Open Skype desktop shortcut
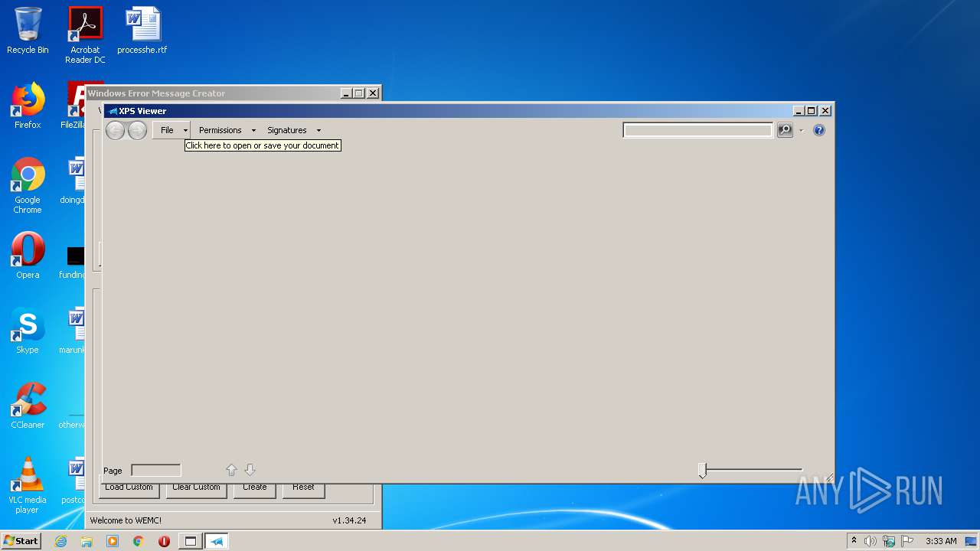The width and height of the screenshot is (980, 551). click(x=28, y=331)
